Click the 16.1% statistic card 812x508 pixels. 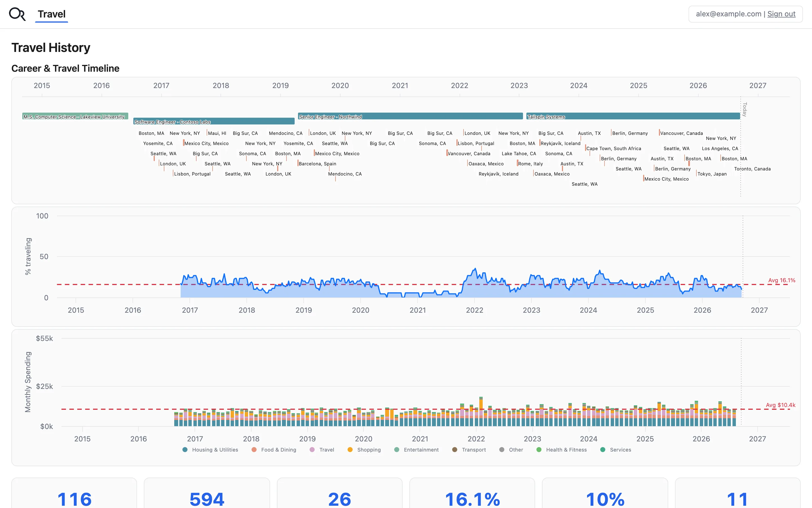coord(472,493)
